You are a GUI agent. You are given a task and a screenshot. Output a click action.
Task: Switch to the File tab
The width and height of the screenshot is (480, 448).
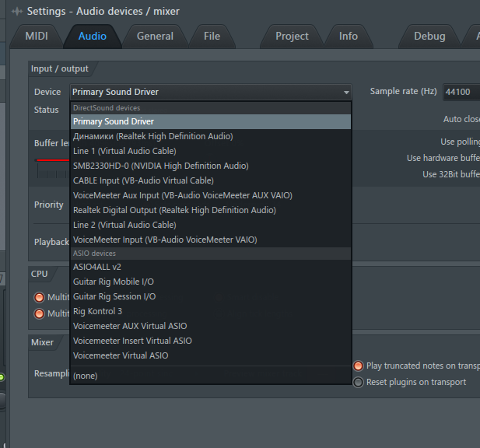(x=212, y=36)
